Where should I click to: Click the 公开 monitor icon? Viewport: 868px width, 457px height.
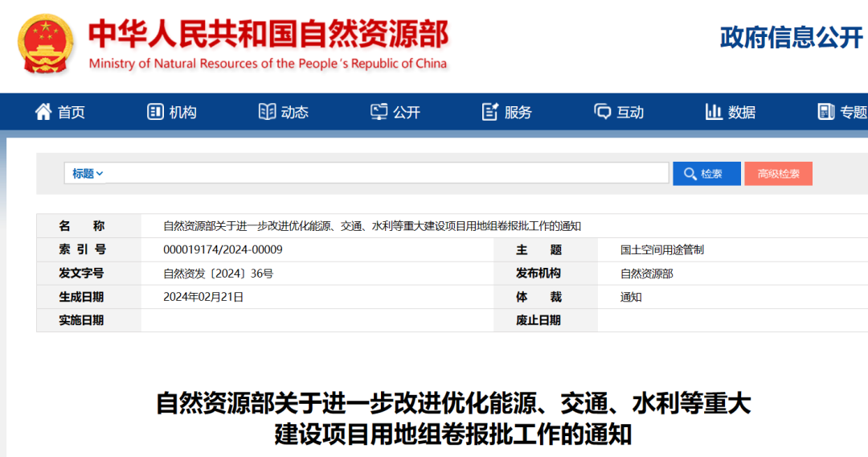[379, 112]
